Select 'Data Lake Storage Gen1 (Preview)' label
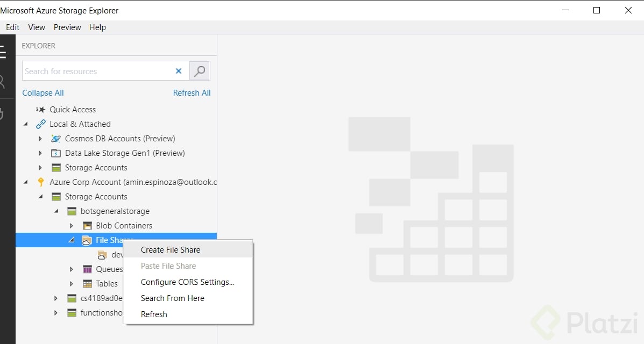This screenshot has width=644, height=344. [125, 153]
